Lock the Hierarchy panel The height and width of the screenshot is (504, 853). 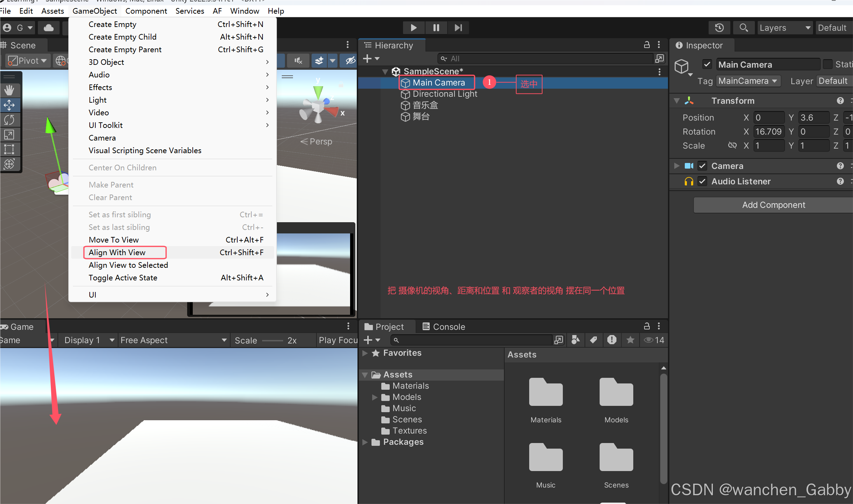[x=647, y=45]
